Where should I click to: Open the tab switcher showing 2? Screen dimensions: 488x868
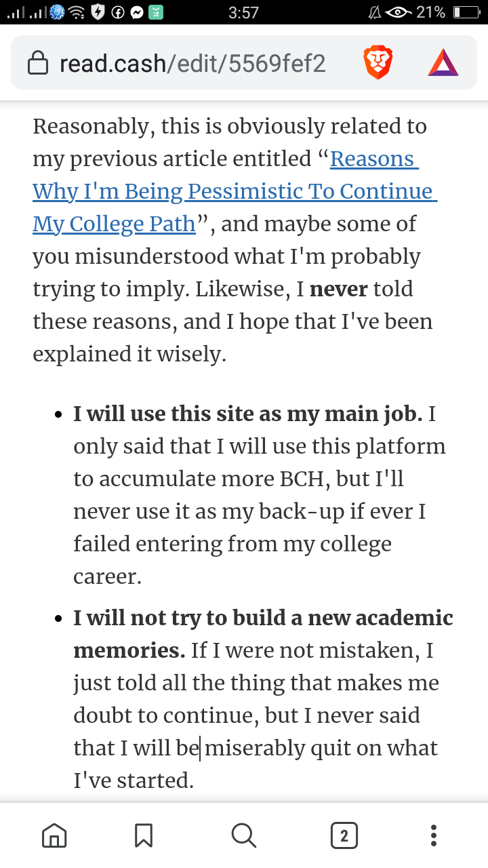pyautogui.click(x=344, y=835)
